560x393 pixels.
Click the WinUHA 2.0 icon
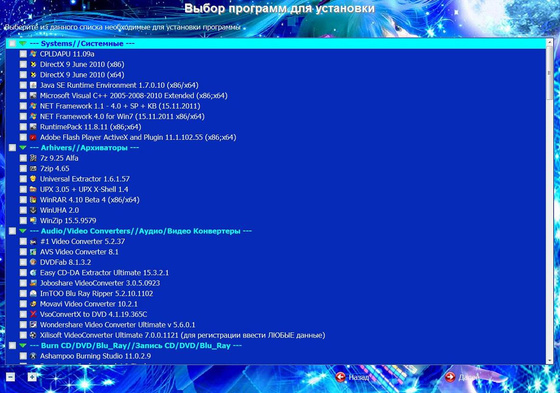pyautogui.click(x=33, y=210)
